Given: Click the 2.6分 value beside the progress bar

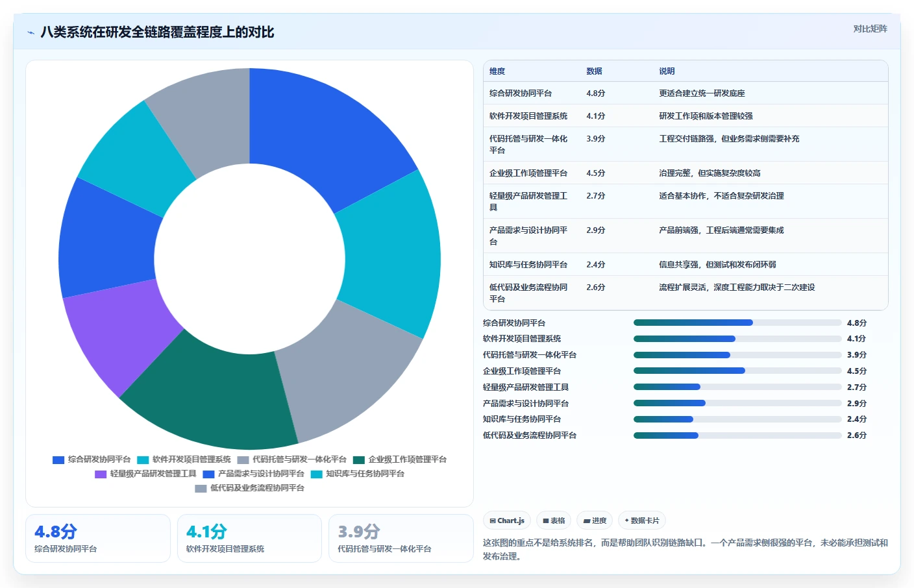Looking at the screenshot, I should (x=857, y=435).
